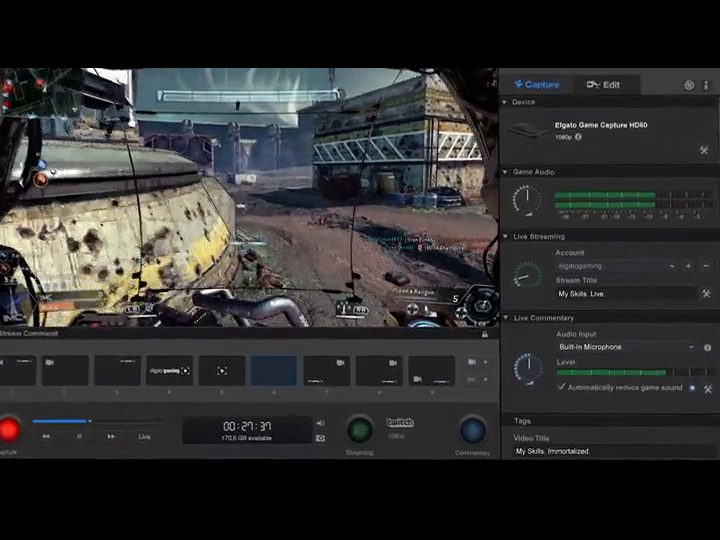Image resolution: width=720 pixels, height=540 pixels.
Task: Select Stream Command scene 2 thumbnail
Action: [65, 370]
